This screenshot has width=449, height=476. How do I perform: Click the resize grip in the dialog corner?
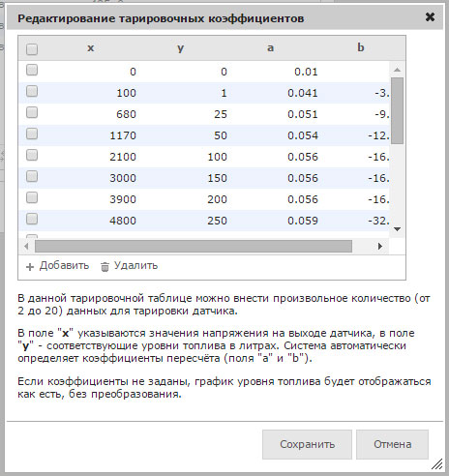click(437, 464)
